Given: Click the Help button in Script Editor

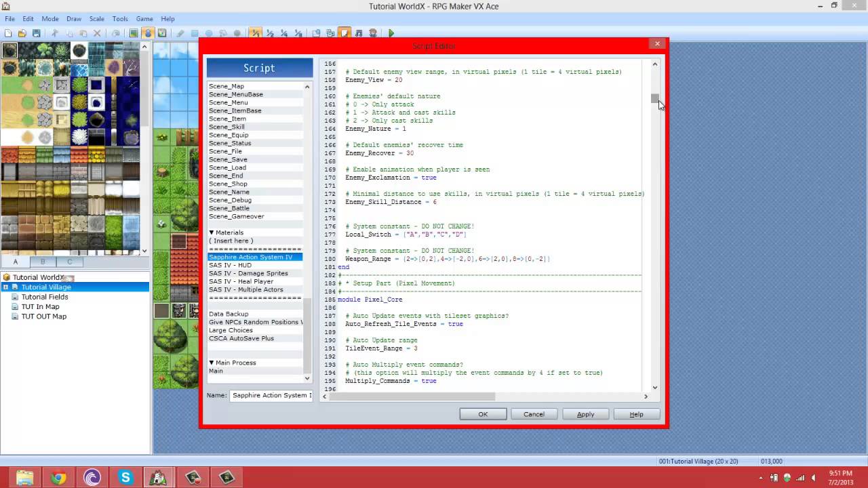Looking at the screenshot, I should [636, 414].
